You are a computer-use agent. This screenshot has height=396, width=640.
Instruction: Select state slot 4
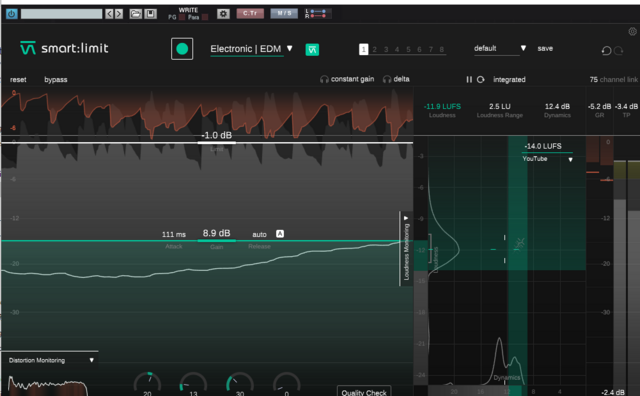coord(397,49)
